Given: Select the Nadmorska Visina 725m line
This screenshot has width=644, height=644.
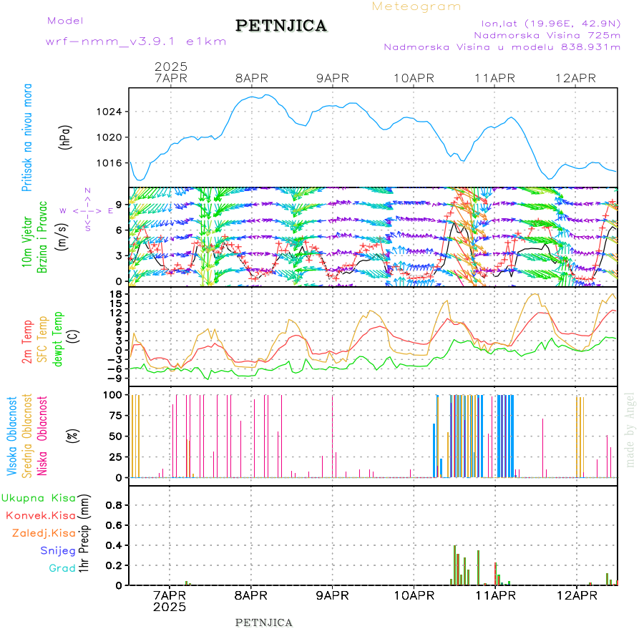Looking at the screenshot, I should 547,35.
